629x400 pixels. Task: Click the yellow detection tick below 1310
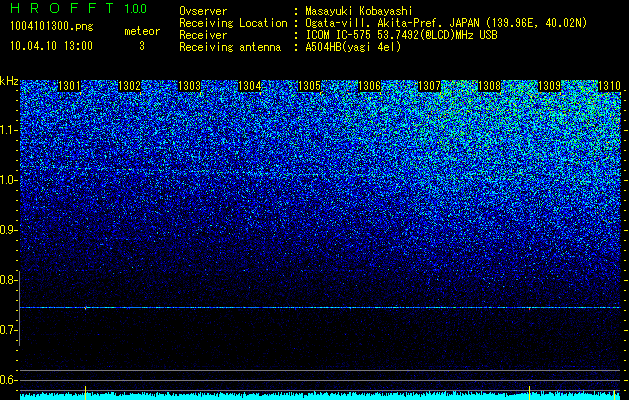pos(614,394)
